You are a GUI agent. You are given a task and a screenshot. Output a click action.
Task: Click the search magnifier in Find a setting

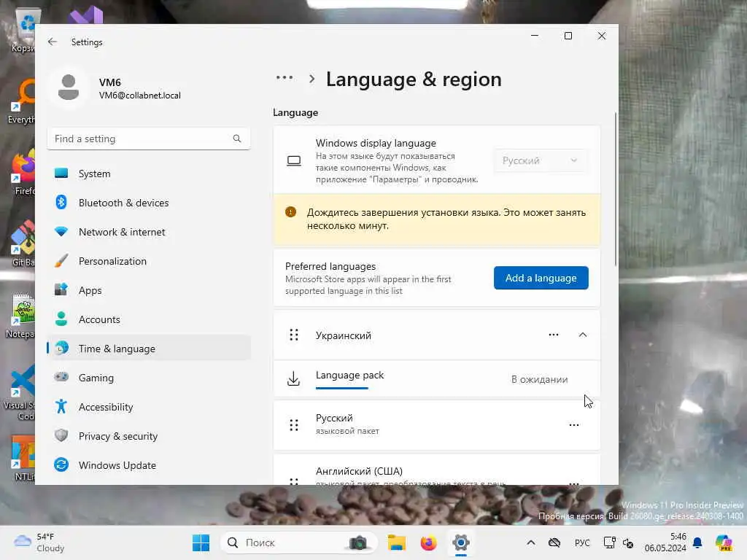click(237, 139)
